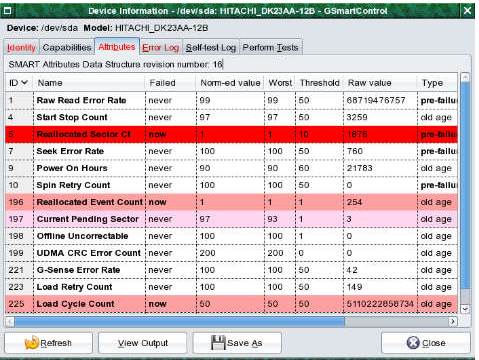The width and height of the screenshot is (479, 360).
Task: Click the vertical scrollbar up arrow
Action: click(465, 77)
